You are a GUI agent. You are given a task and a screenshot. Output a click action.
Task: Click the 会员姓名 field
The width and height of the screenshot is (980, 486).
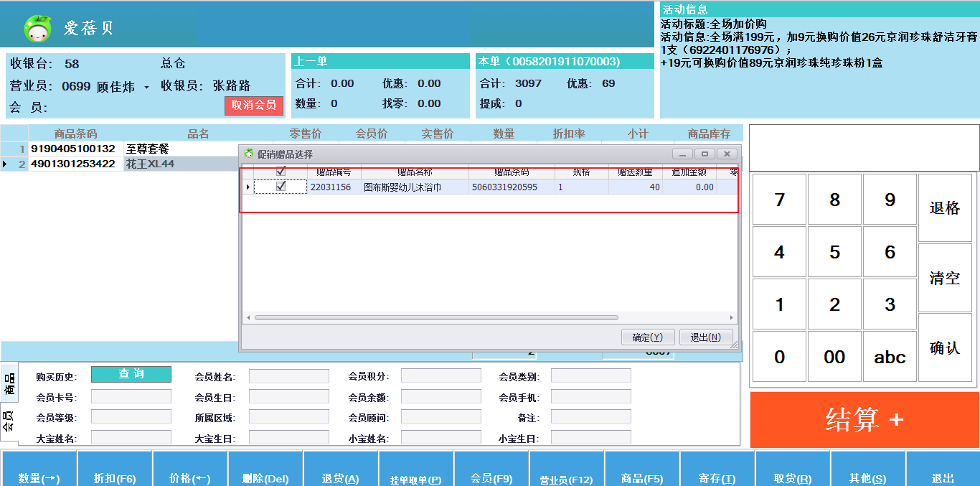pyautogui.click(x=289, y=376)
